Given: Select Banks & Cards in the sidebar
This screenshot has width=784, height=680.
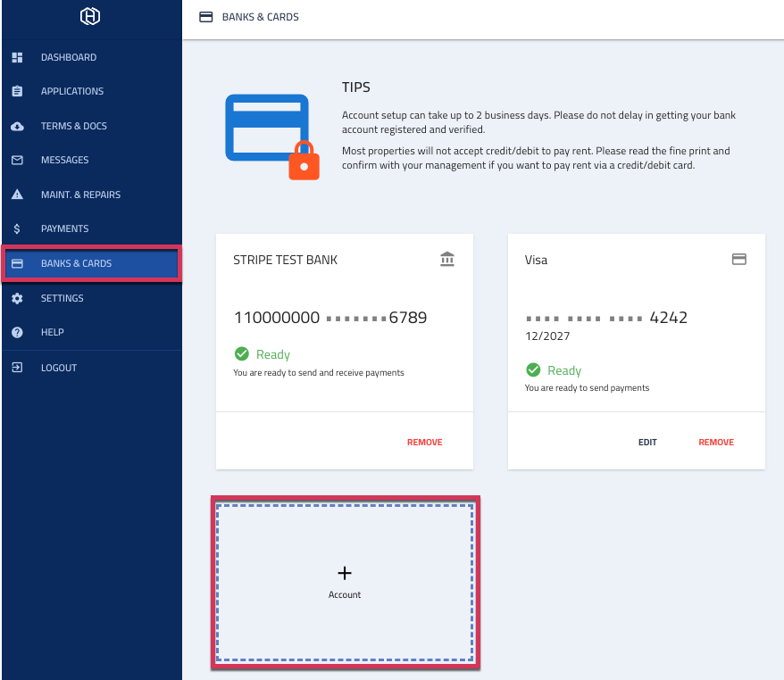Looking at the screenshot, I should pyautogui.click(x=78, y=263).
